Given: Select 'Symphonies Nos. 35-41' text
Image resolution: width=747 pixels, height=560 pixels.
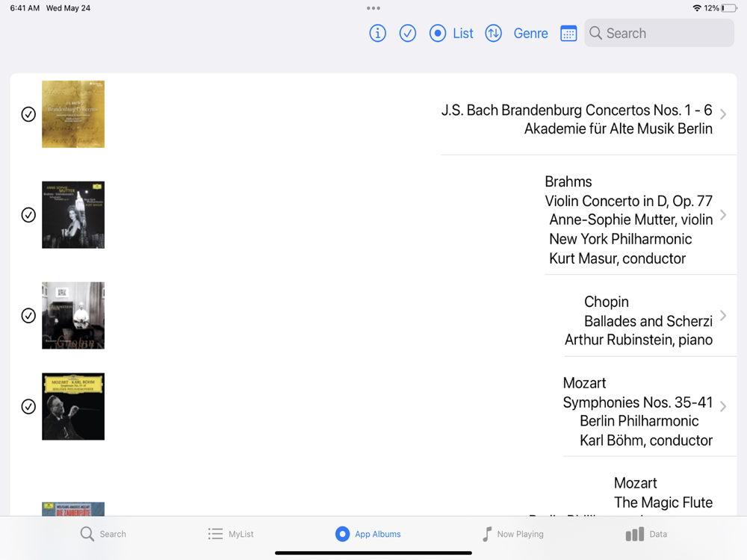Looking at the screenshot, I should click(x=637, y=402).
